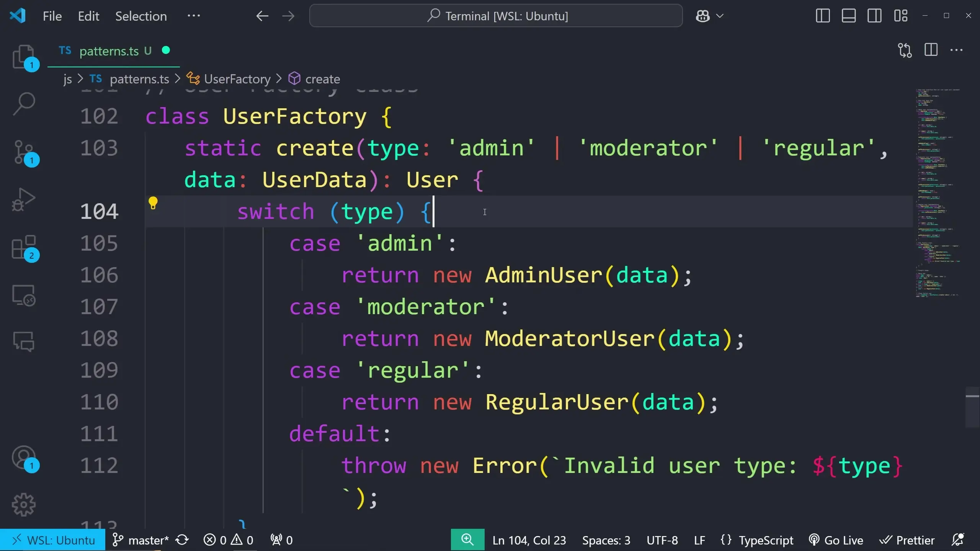Click the VS Code logo icon

tap(18, 16)
